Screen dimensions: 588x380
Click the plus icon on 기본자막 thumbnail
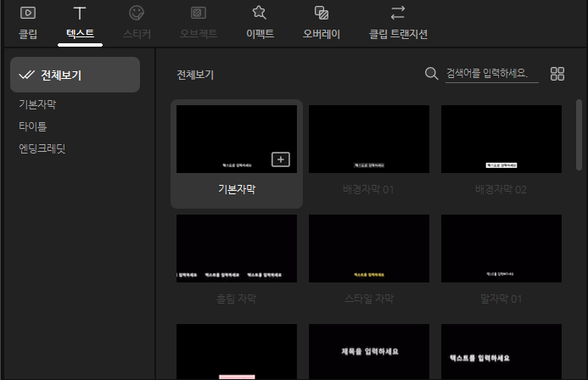click(x=280, y=159)
